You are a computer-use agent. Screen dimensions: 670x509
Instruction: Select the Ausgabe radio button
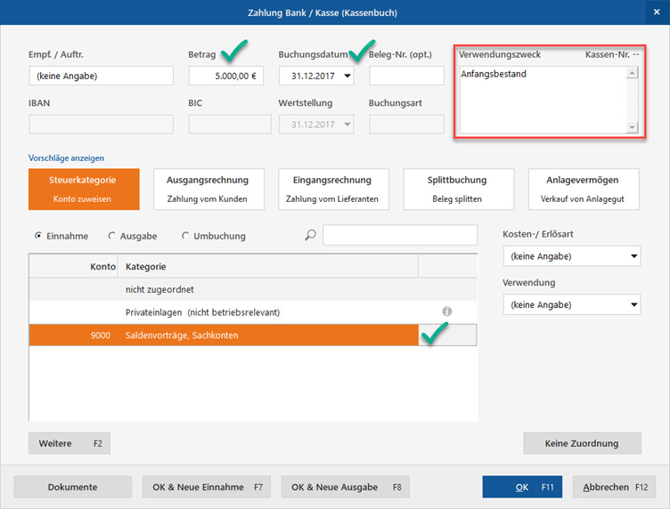click(x=112, y=236)
